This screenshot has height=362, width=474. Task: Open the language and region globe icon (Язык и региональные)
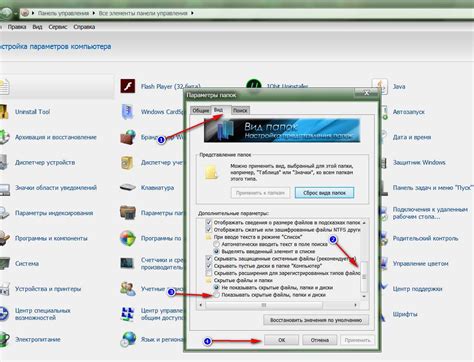tap(128, 339)
